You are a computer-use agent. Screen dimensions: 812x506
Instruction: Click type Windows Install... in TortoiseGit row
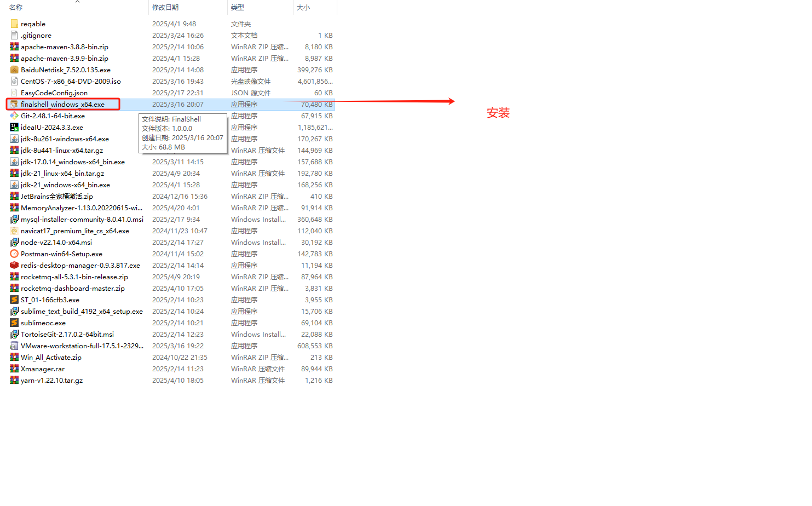[x=258, y=334]
